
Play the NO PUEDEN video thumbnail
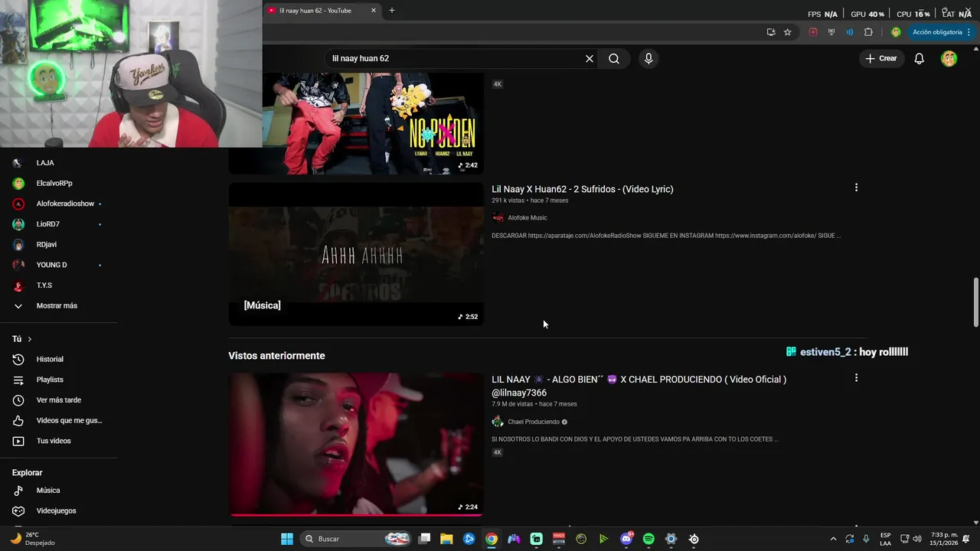click(x=356, y=123)
